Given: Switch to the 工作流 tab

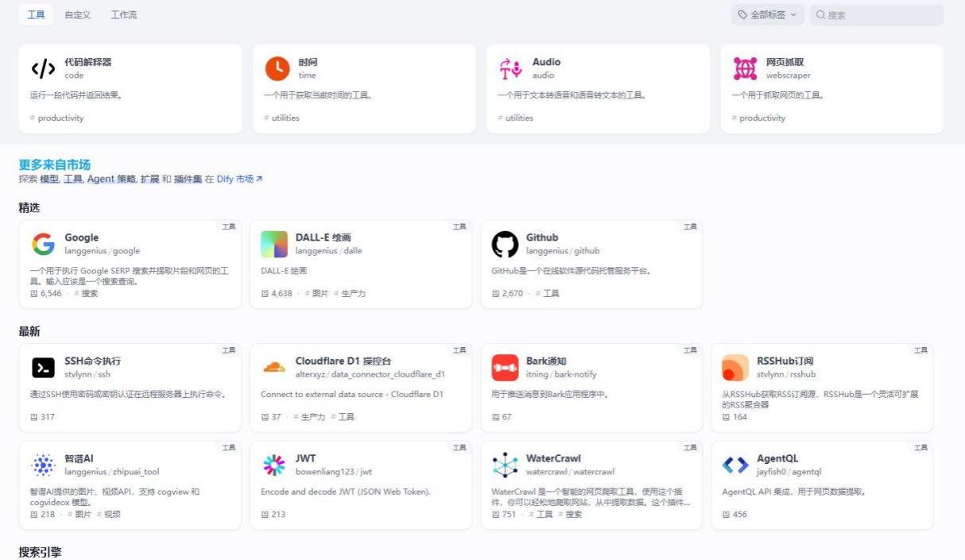Looking at the screenshot, I should pos(123,15).
